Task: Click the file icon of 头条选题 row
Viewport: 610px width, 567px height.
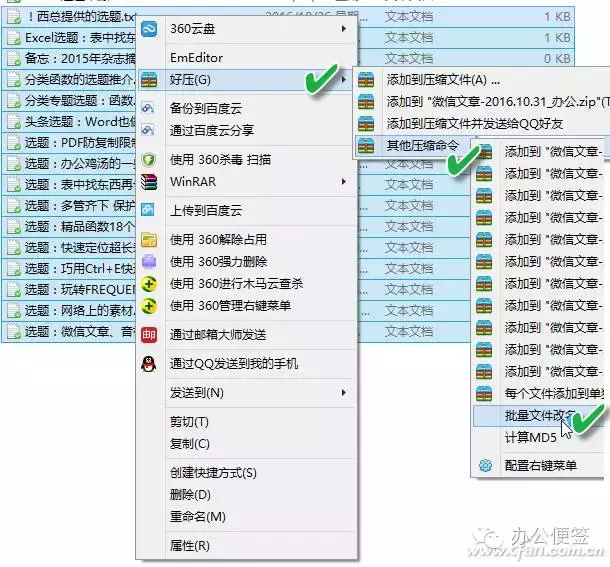Action: point(14,122)
